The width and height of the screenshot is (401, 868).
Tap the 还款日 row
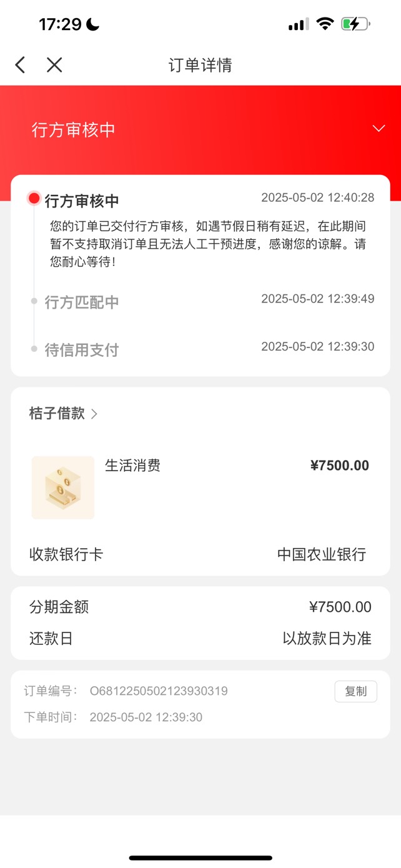(x=200, y=639)
